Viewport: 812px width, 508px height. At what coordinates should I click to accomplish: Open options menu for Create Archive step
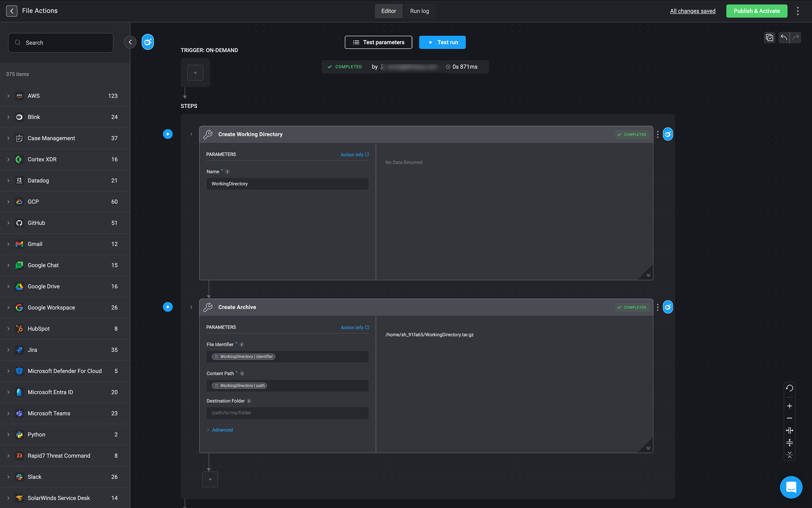click(658, 307)
